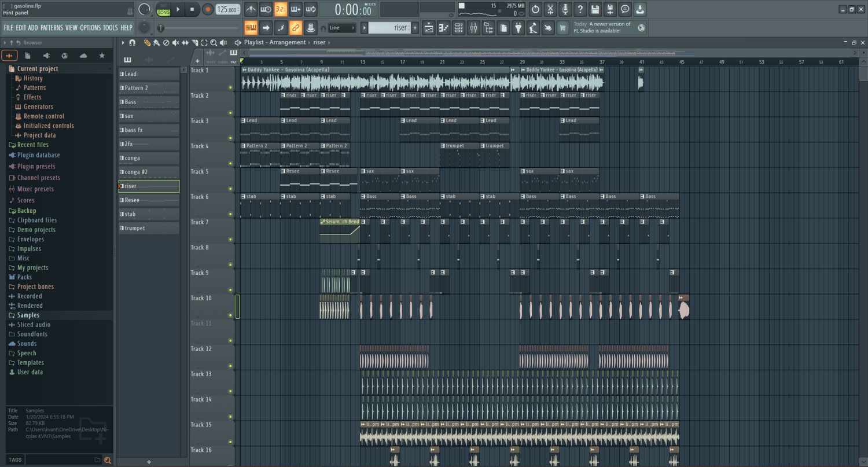Open the OPTIONS menu

[x=90, y=27]
